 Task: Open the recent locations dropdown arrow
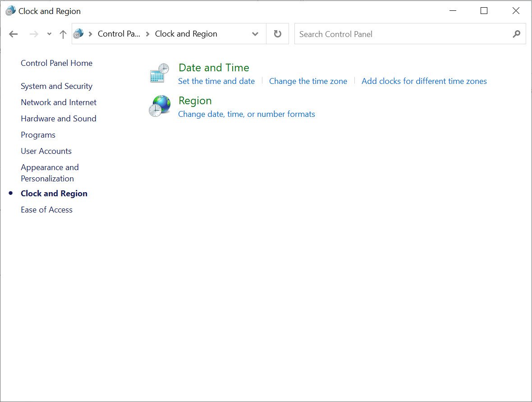click(x=49, y=34)
